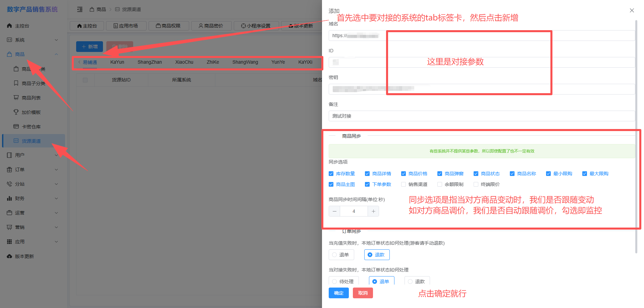The image size is (644, 308).
Task: Check the 终端限价 option
Action: coord(476,184)
